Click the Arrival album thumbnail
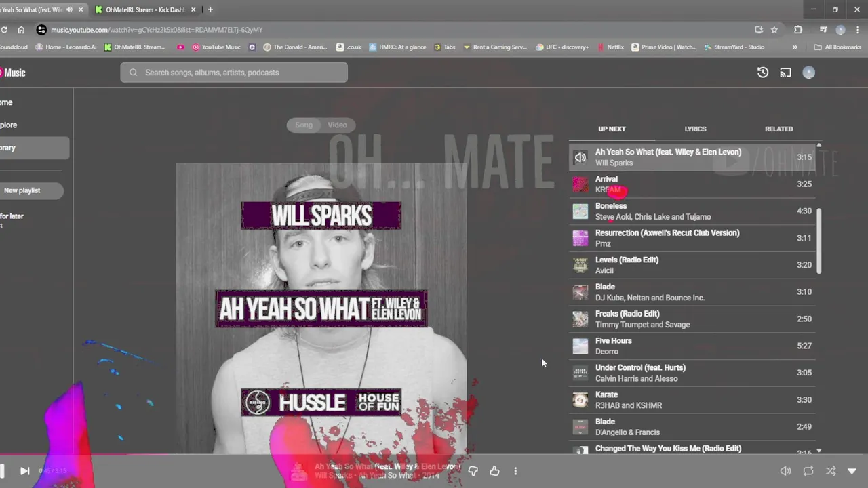The height and width of the screenshot is (488, 868). [x=580, y=184]
